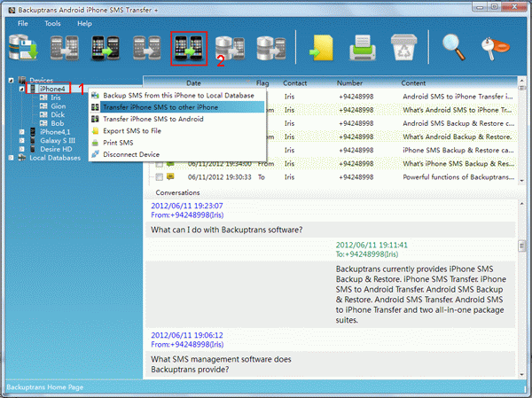Viewport: 532px width, 398px height.
Task: Click the contact card icon beside Gion
Action: (x=43, y=106)
